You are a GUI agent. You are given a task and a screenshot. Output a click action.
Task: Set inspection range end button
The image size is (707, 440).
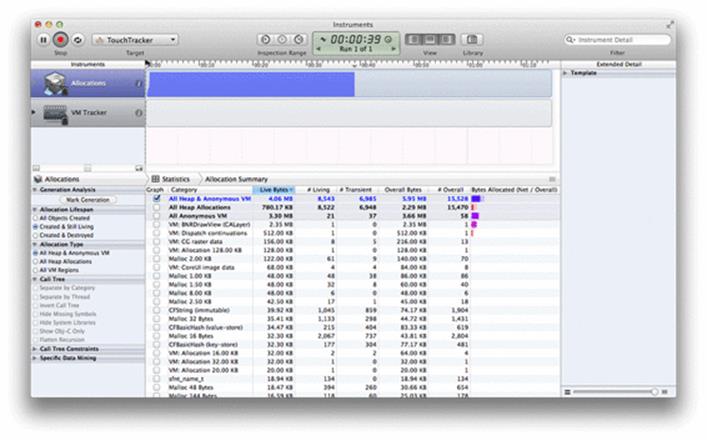click(298, 40)
